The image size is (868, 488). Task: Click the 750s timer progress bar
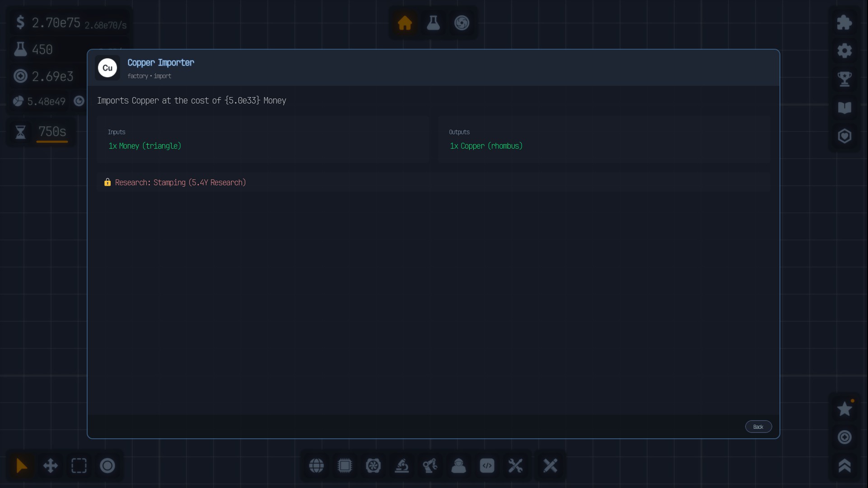52,141
